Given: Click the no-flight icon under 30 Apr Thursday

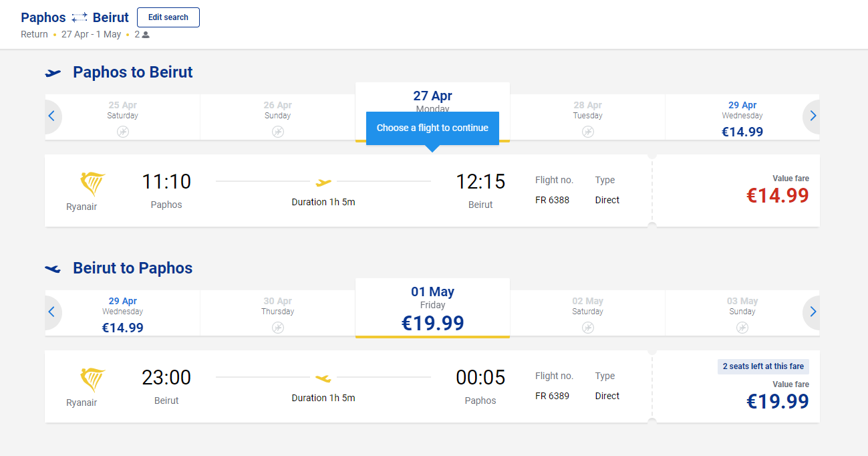Looking at the screenshot, I should pos(278,328).
